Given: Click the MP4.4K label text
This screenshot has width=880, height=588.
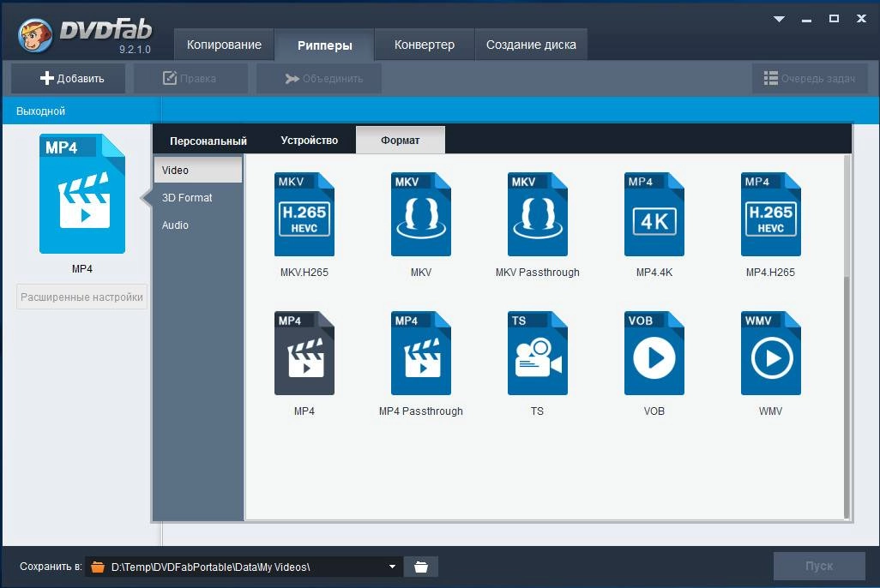Looking at the screenshot, I should pyautogui.click(x=654, y=272).
